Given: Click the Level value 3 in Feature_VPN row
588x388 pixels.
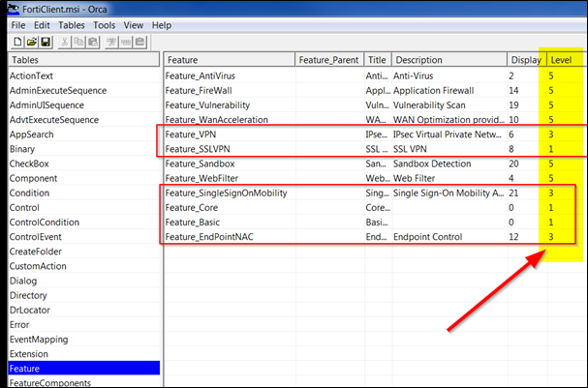Looking at the screenshot, I should tap(551, 134).
